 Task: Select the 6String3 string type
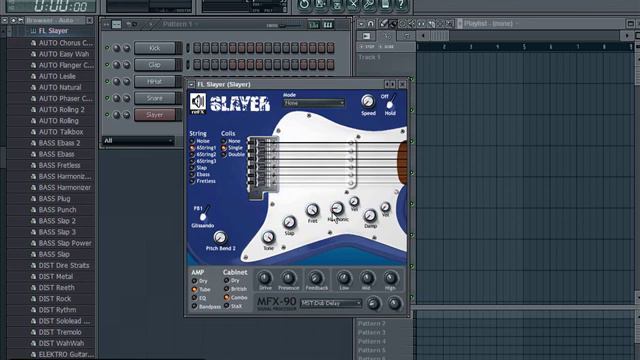pos(203,161)
